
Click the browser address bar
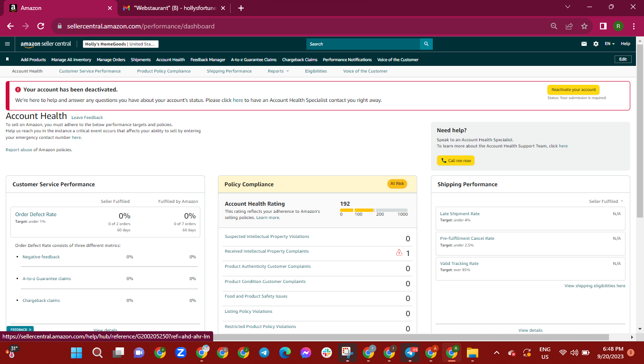pyautogui.click(x=297, y=26)
